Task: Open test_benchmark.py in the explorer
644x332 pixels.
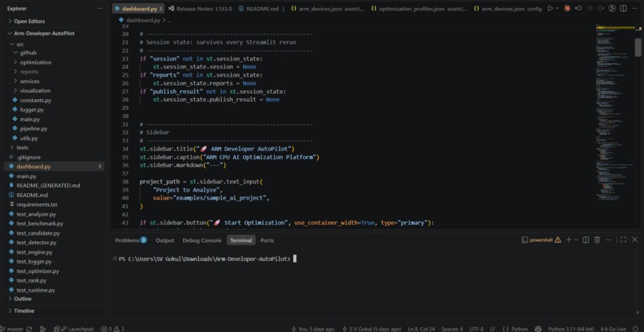Action: tap(40, 223)
